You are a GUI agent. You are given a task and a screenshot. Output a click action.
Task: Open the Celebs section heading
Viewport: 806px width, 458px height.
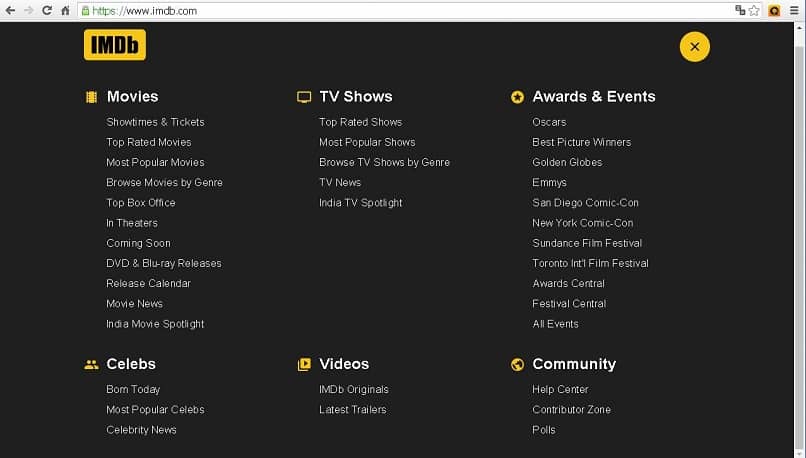[131, 364]
